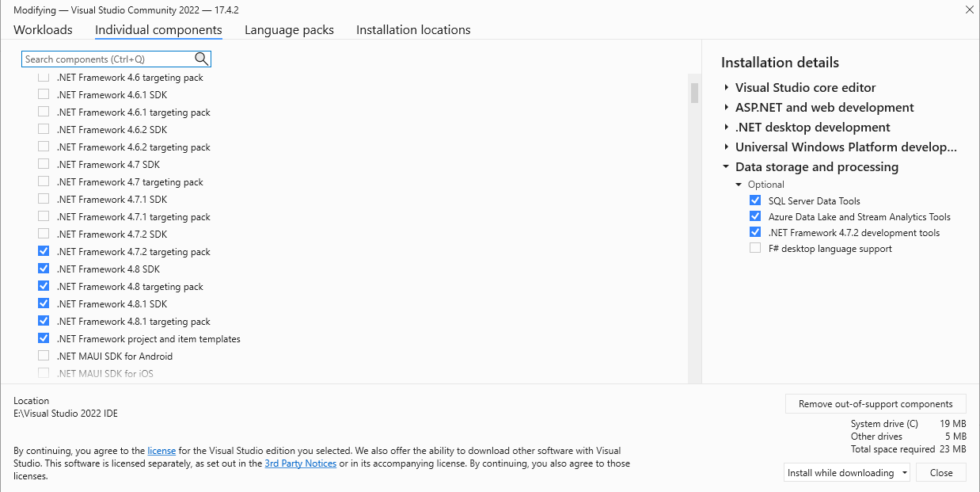
Task: Click the components list scrollbar thumb
Action: point(694,93)
